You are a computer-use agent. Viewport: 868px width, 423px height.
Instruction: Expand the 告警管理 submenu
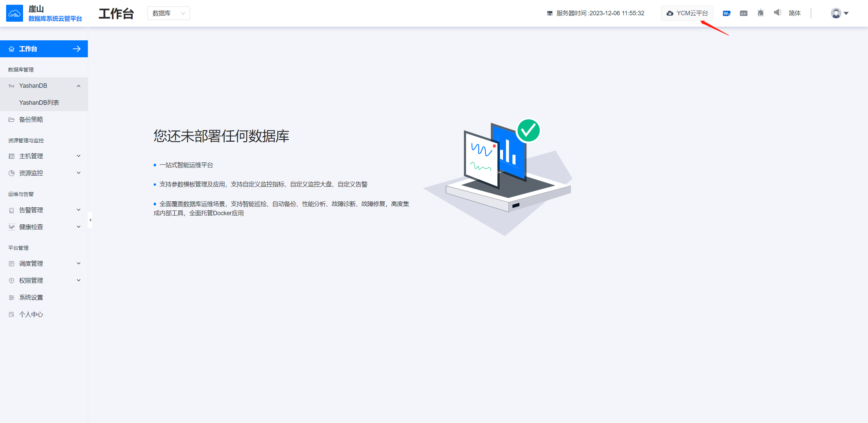coord(79,209)
